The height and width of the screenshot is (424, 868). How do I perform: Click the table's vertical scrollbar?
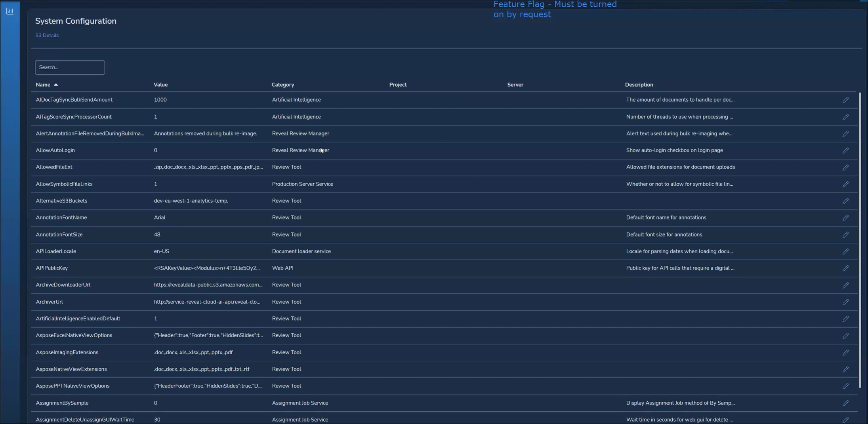(x=860, y=240)
